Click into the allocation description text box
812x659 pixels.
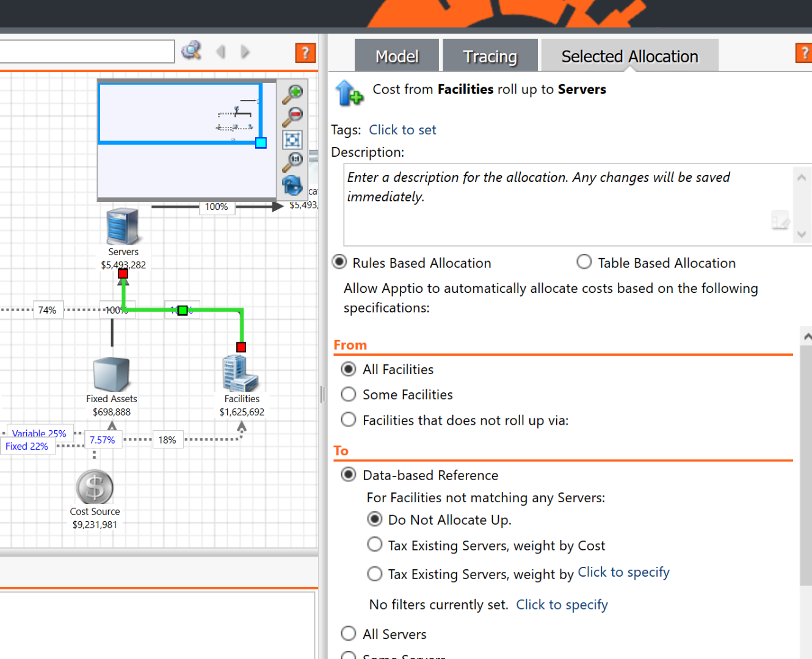pyautogui.click(x=568, y=204)
